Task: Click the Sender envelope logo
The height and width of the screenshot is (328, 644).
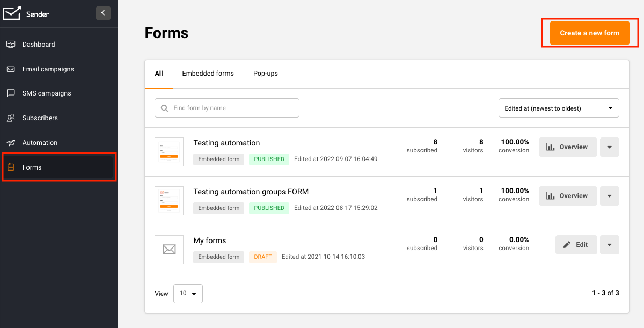Action: coord(12,13)
